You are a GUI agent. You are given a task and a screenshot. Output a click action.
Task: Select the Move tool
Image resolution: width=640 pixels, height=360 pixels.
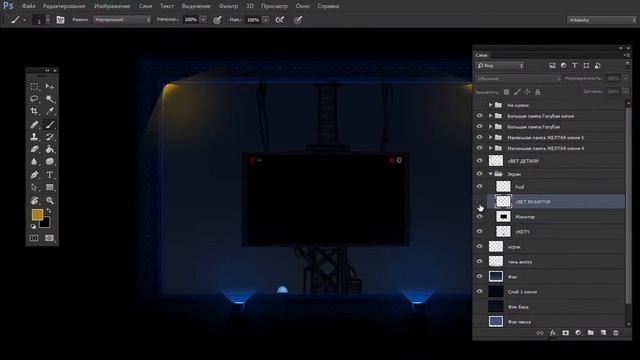pos(50,87)
